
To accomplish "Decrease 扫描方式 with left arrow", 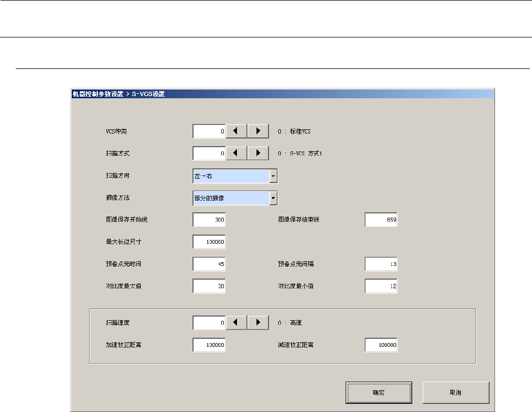I will (x=236, y=154).
